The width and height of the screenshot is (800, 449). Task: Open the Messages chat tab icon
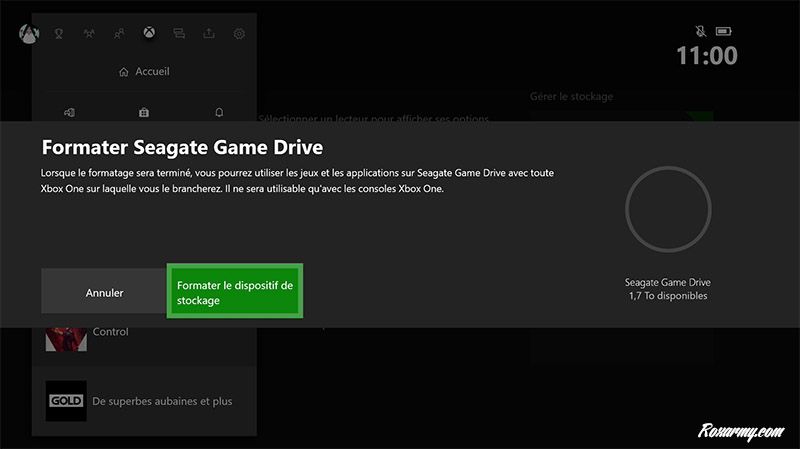[x=179, y=33]
